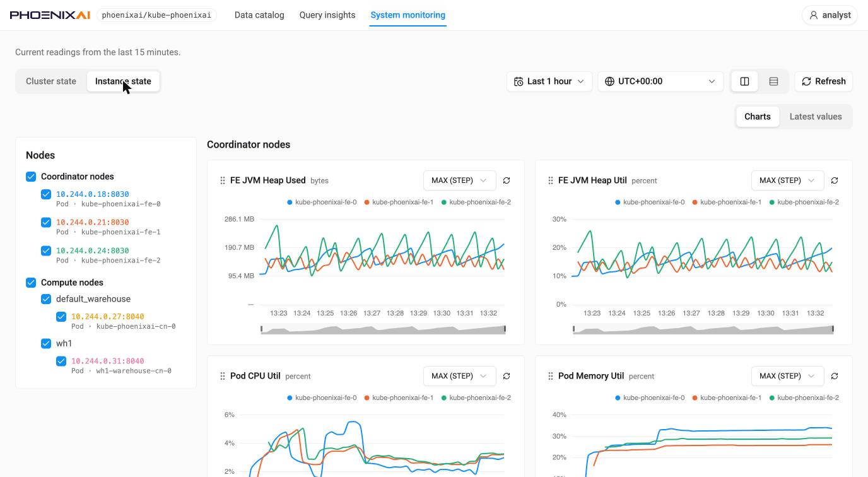Grab drag handle of Pod Memory Util
The width and height of the screenshot is (868, 477).
551,376
